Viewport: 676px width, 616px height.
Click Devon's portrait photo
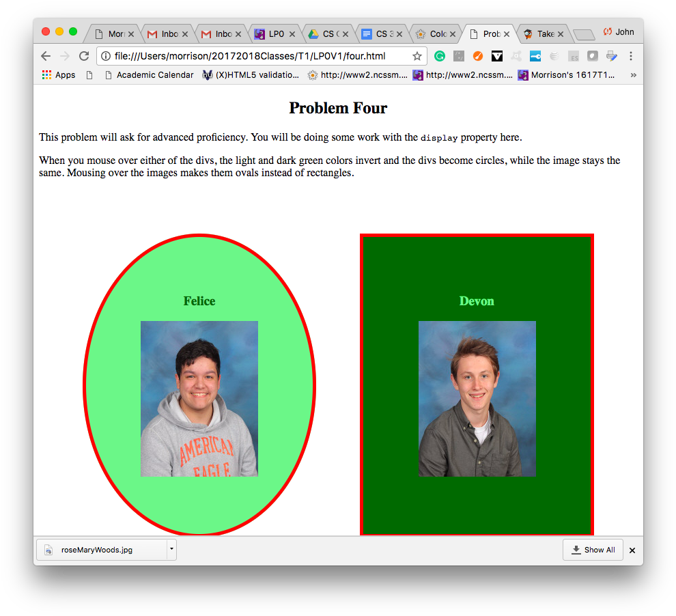pyautogui.click(x=477, y=398)
